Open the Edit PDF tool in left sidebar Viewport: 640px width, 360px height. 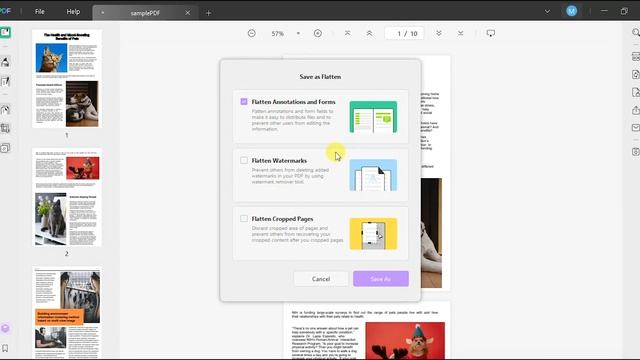point(5,82)
